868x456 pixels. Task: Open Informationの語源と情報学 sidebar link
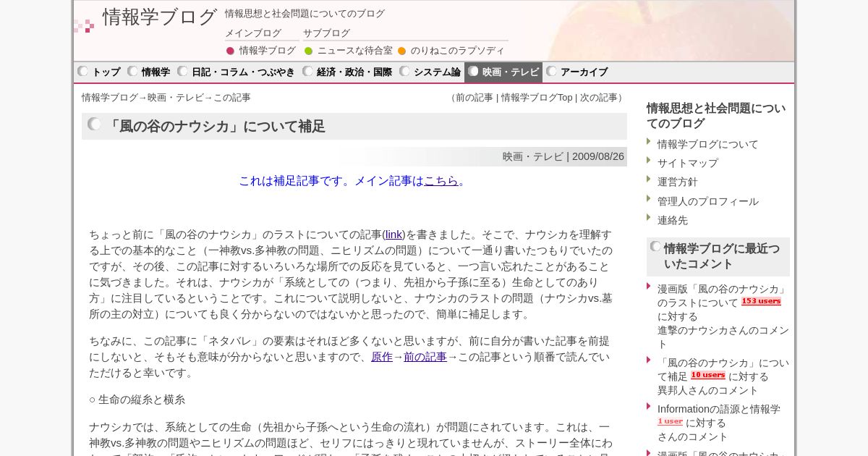pos(719,409)
